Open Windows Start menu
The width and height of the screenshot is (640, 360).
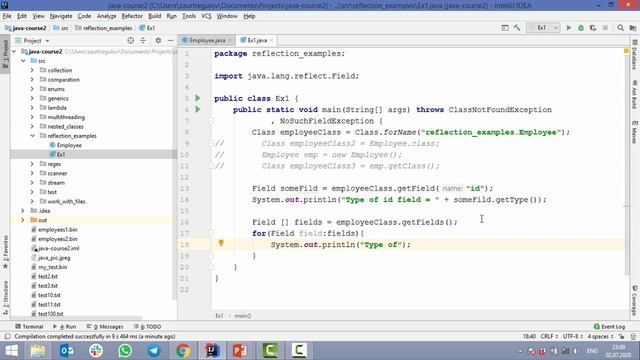pos(11,351)
